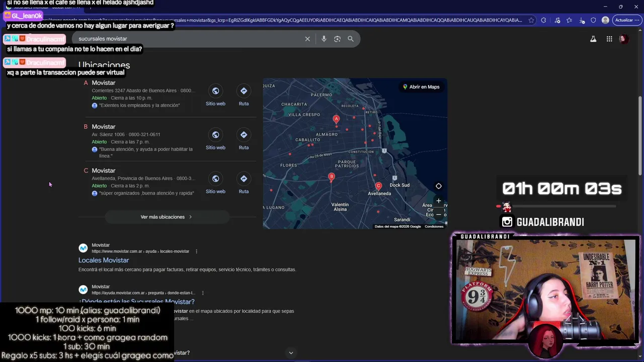The height and width of the screenshot is (362, 644).
Task: Open Sitio web for Movistar Av. Sáenz 1006
Action: coord(215,139)
